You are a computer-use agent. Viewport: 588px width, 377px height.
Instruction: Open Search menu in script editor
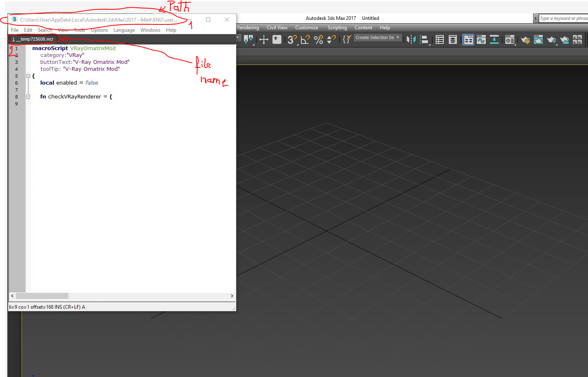point(45,30)
